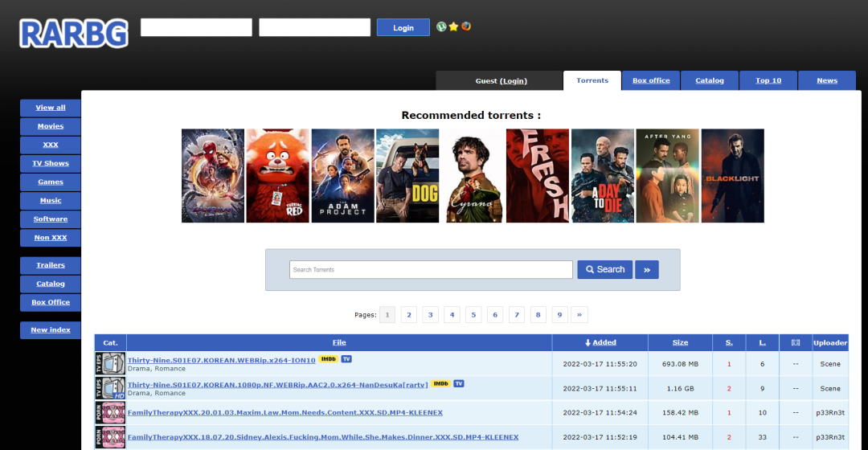Click the first username input field
Image resolution: width=868 pixels, height=450 pixels.
pyautogui.click(x=197, y=27)
